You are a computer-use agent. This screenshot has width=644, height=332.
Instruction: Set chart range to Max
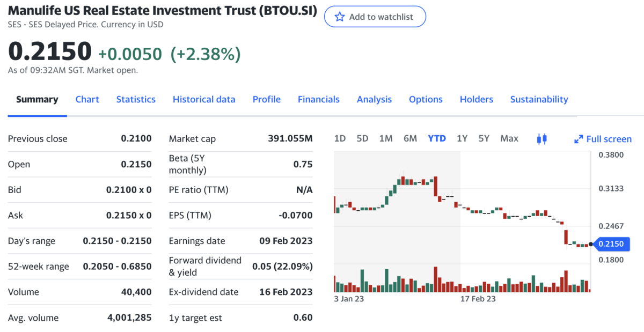(x=509, y=138)
